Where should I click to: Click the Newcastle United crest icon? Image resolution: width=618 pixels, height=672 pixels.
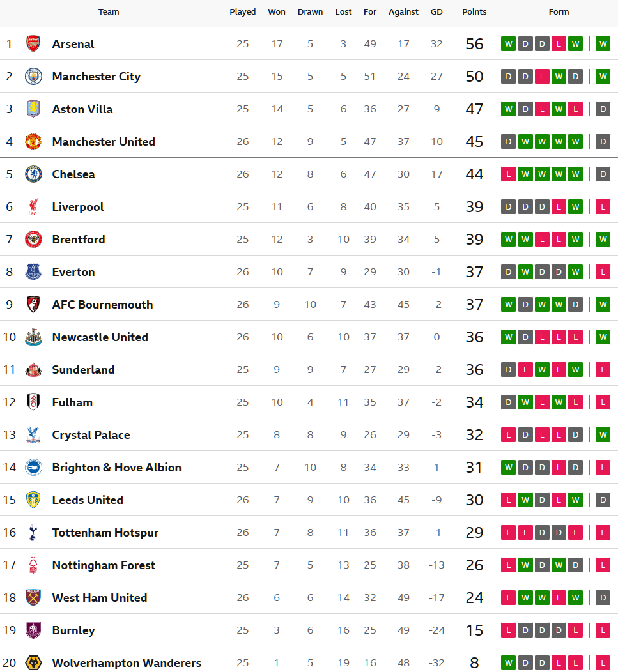click(x=33, y=337)
